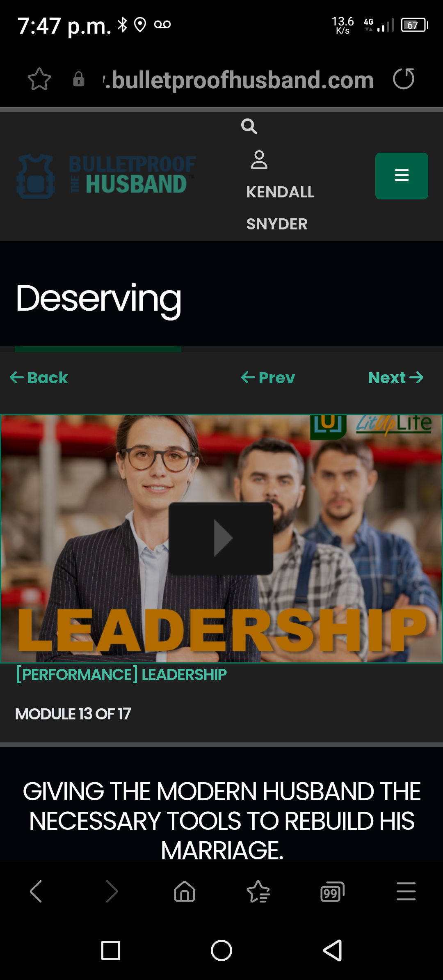Open the bookmarks list star icon
The width and height of the screenshot is (443, 980).
tap(258, 891)
